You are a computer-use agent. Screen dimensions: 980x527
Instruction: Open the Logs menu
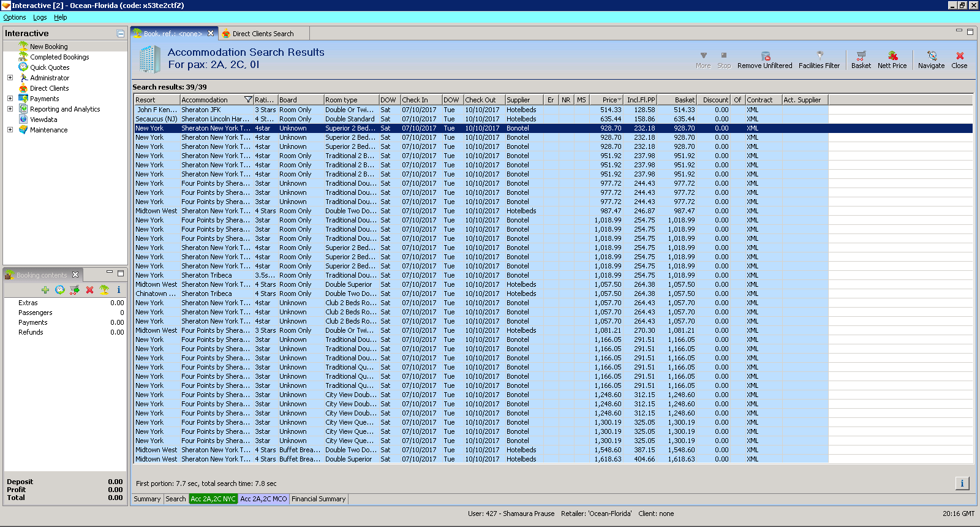(x=40, y=18)
